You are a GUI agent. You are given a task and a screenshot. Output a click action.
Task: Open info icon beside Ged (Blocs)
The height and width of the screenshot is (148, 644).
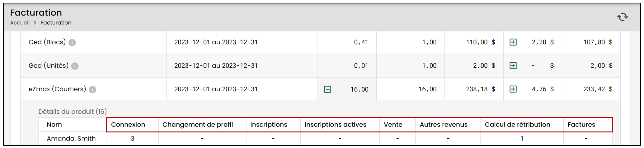tap(72, 43)
